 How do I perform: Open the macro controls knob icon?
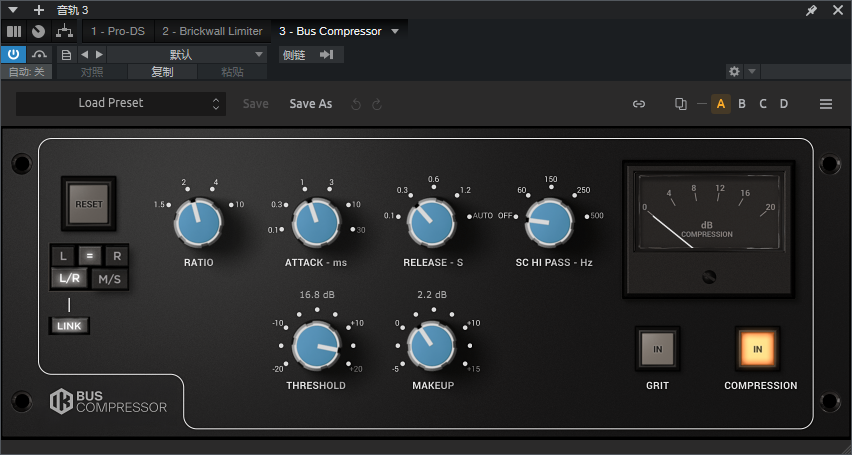pos(38,32)
